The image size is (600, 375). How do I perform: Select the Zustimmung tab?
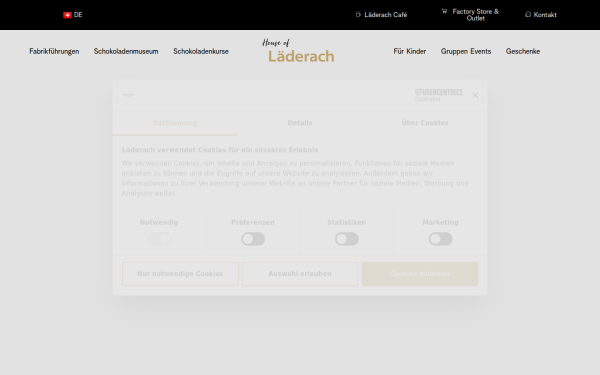pos(175,123)
